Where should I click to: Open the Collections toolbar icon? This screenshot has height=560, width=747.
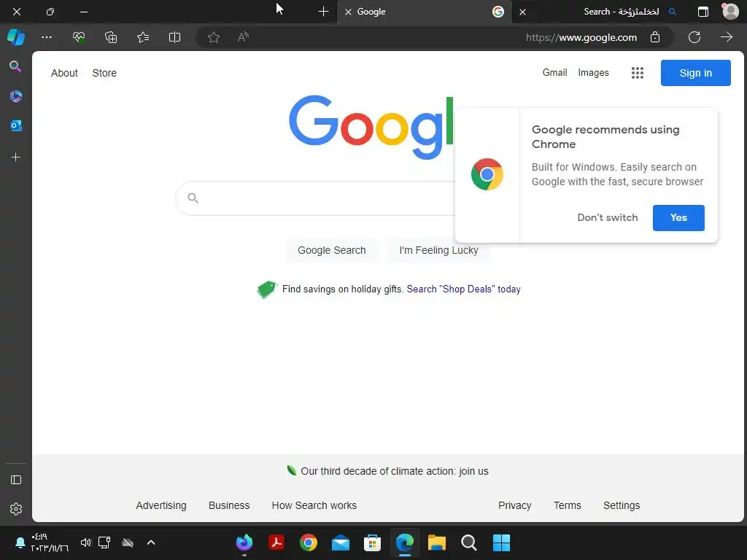111,37
